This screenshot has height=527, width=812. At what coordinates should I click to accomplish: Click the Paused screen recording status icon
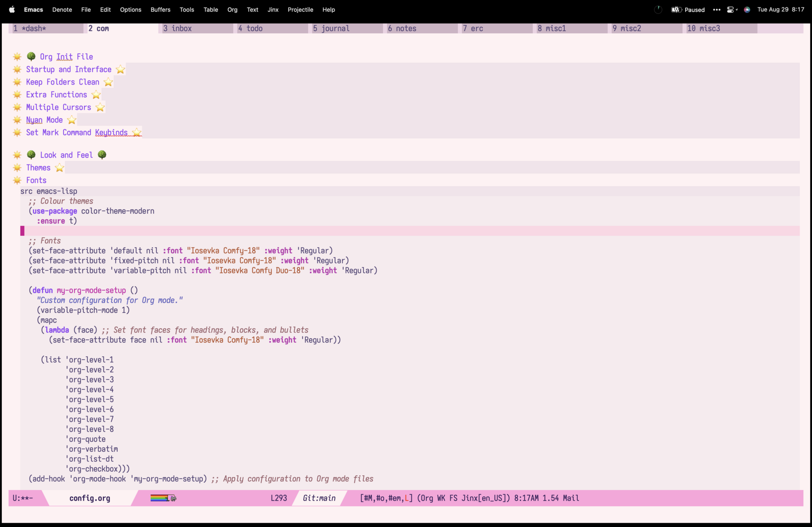pyautogui.click(x=676, y=10)
